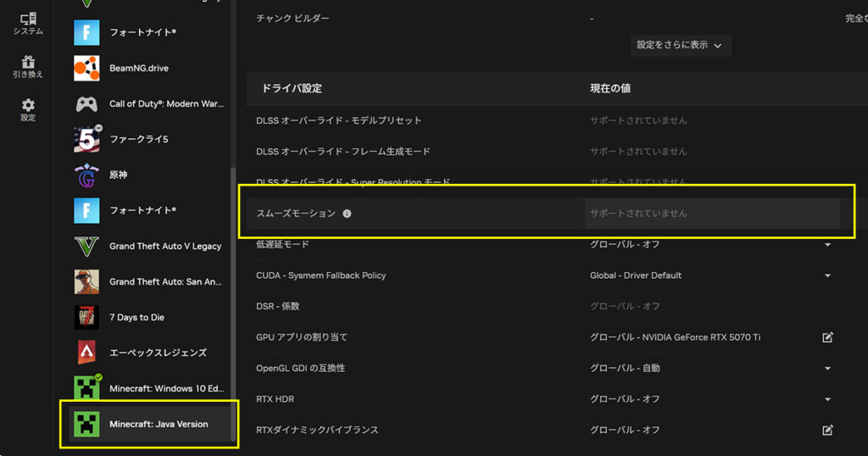Click Global - Driver Default value
868x456 pixels.
coord(636,275)
